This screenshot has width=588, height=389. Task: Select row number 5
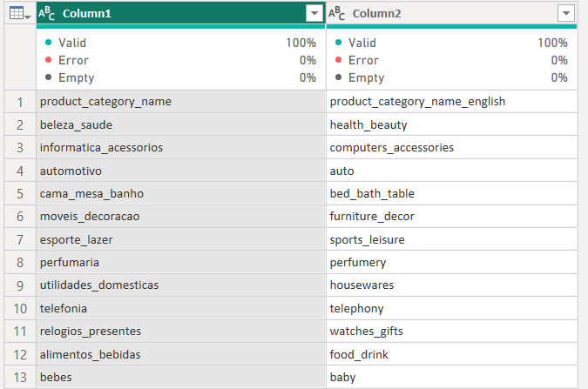click(20, 194)
